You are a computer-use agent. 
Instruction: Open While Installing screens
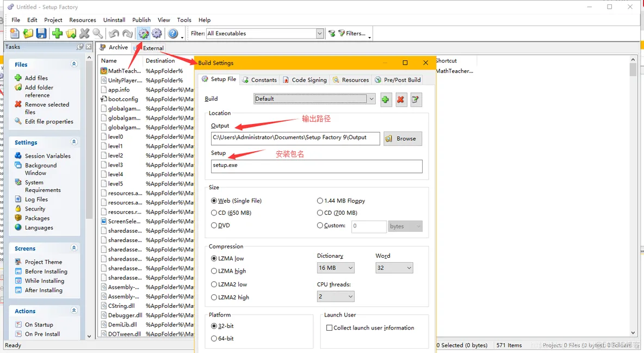click(x=45, y=281)
